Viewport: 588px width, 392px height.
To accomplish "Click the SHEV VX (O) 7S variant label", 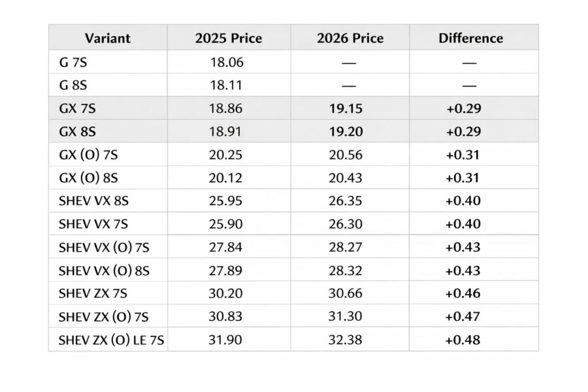I will point(103,247).
